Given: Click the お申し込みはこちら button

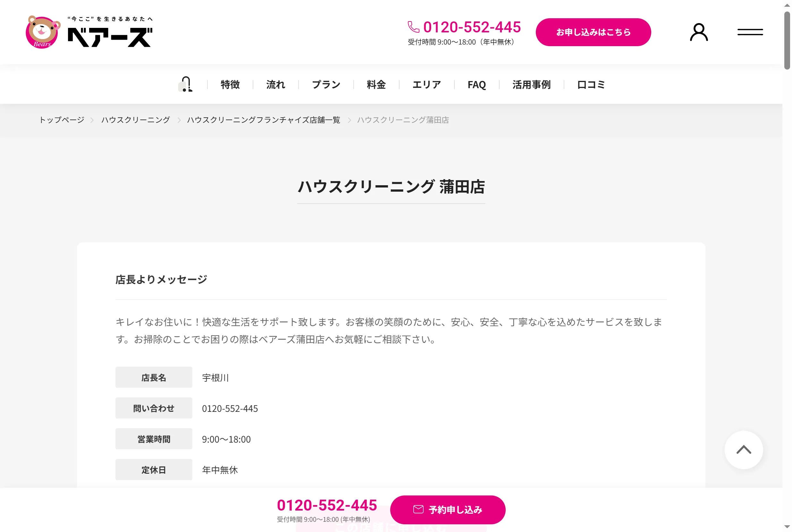Looking at the screenshot, I should 593,32.
